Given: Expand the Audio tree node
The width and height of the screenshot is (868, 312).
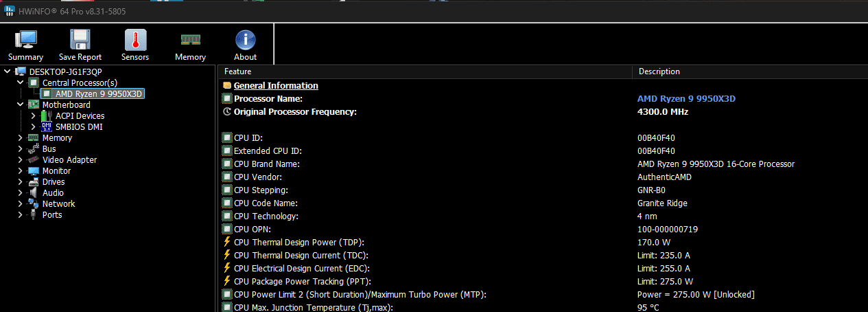Looking at the screenshot, I should click(21, 192).
